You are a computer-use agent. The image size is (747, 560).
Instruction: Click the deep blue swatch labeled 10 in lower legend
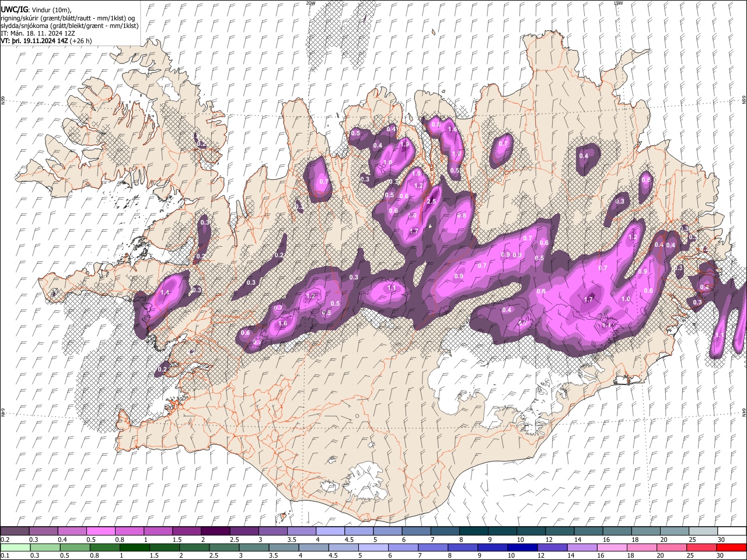[522, 548]
